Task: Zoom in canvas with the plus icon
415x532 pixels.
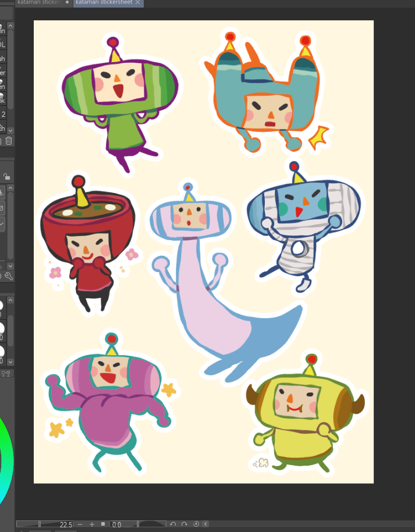Action: 91,524
